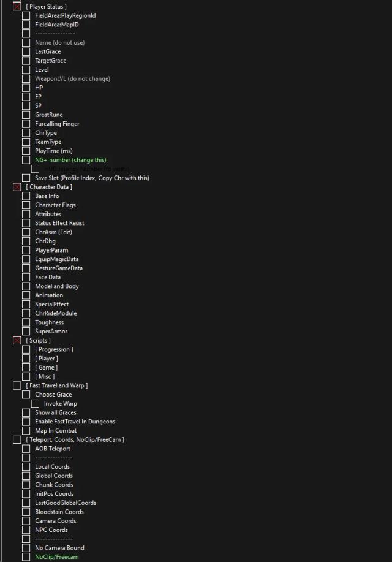Check the Map In Combat box
This screenshot has width=392, height=562.
26,431
